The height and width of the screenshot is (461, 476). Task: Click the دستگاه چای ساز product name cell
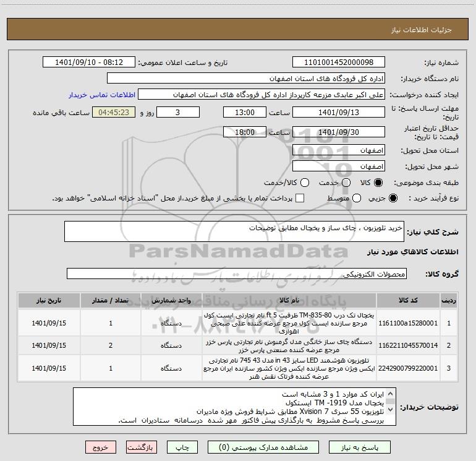pos(289,345)
